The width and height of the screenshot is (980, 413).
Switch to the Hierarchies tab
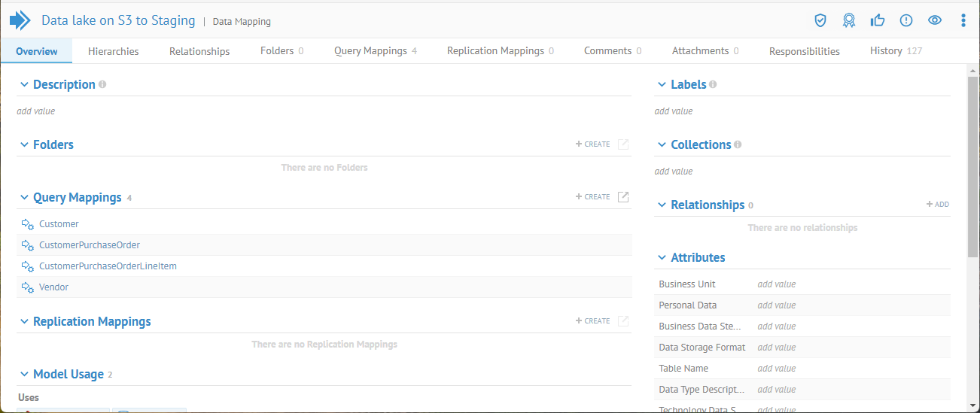113,51
